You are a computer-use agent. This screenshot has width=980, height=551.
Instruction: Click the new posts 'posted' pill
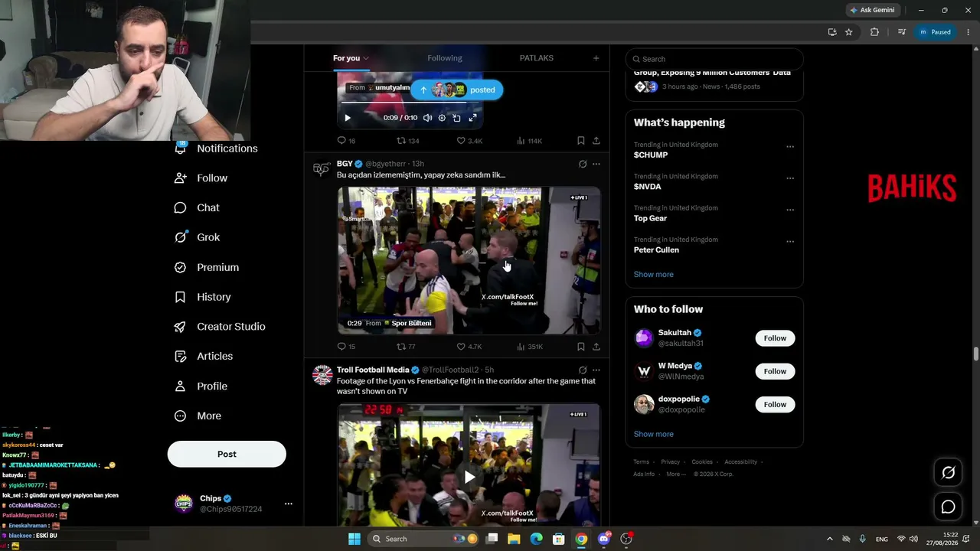[x=457, y=90]
